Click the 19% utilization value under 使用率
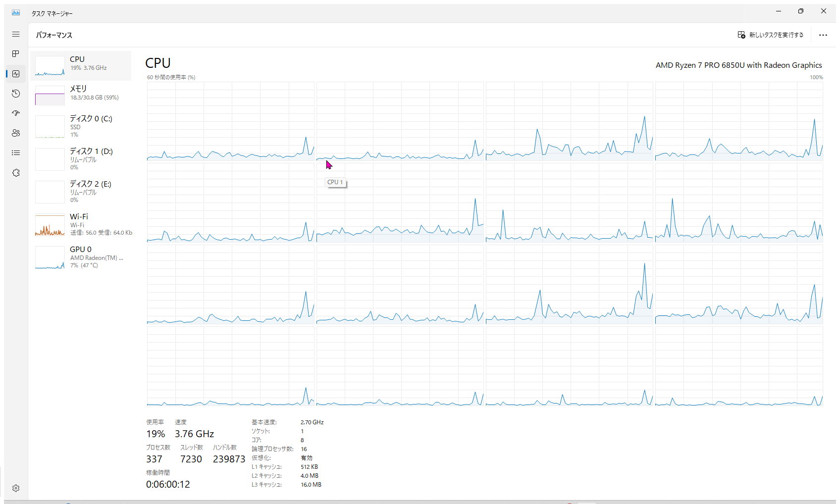Viewport: 840px width, 504px height. coord(156,434)
